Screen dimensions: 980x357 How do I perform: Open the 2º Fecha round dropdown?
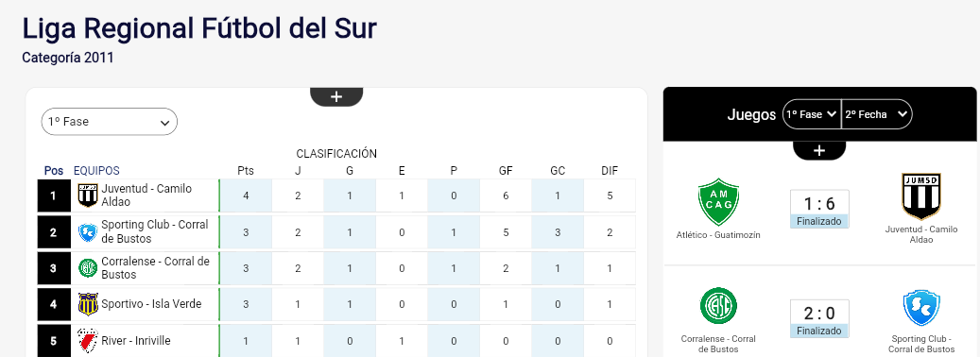pos(876,114)
